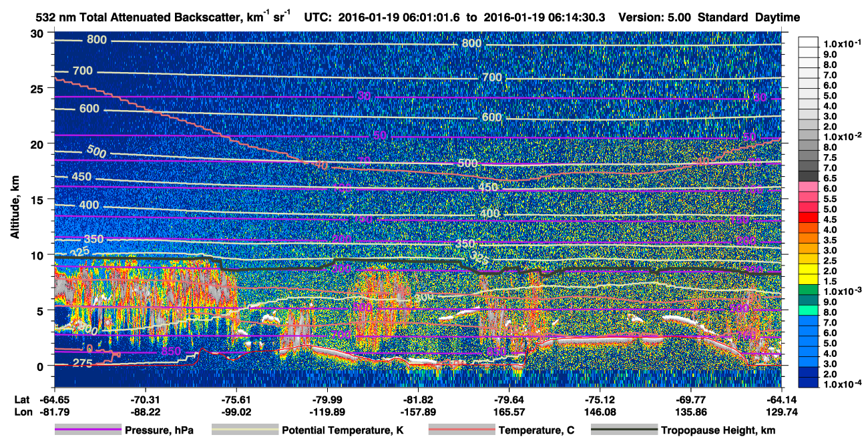The height and width of the screenshot is (445, 868).
Task: Click latitude value '-79.64'
Action: pos(509,400)
